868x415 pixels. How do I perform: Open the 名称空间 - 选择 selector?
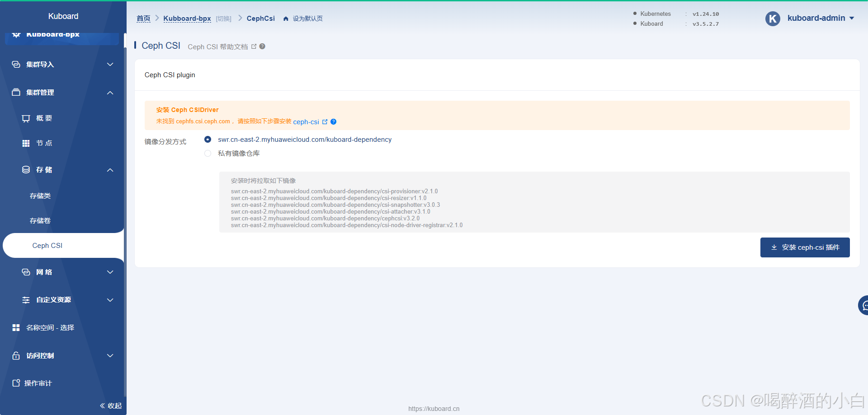click(x=50, y=328)
